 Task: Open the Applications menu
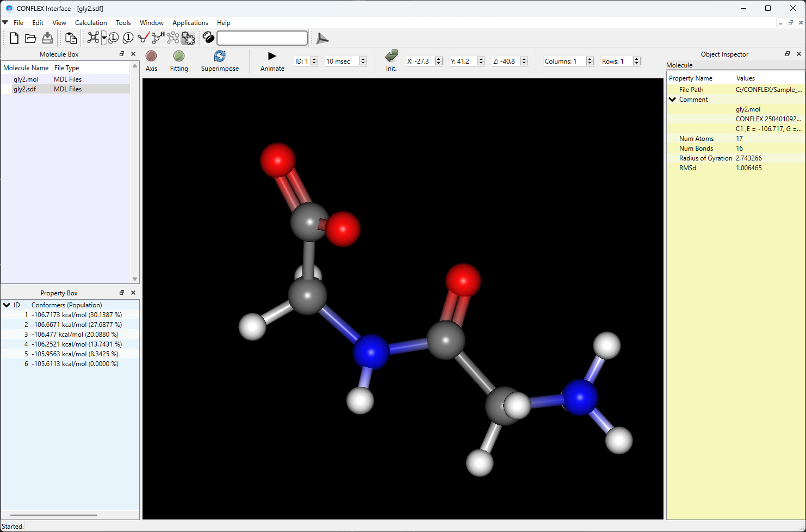pos(190,23)
